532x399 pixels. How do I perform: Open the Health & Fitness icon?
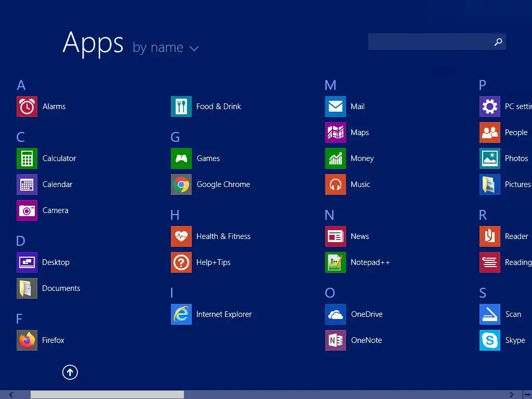pos(181,236)
